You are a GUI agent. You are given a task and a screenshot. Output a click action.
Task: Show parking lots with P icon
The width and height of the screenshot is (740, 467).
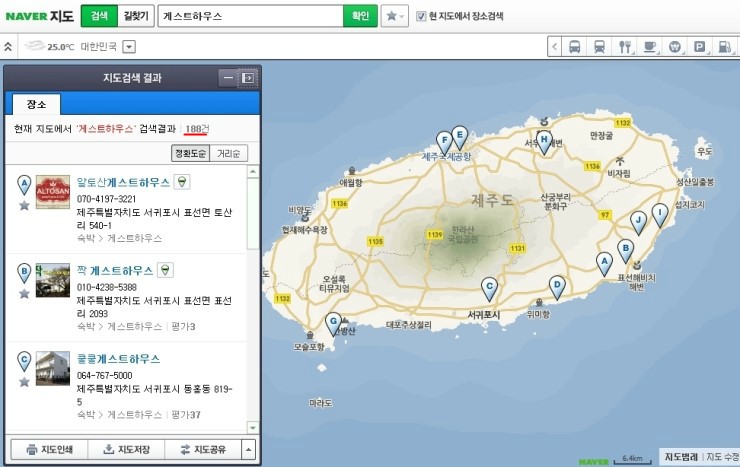(x=700, y=47)
